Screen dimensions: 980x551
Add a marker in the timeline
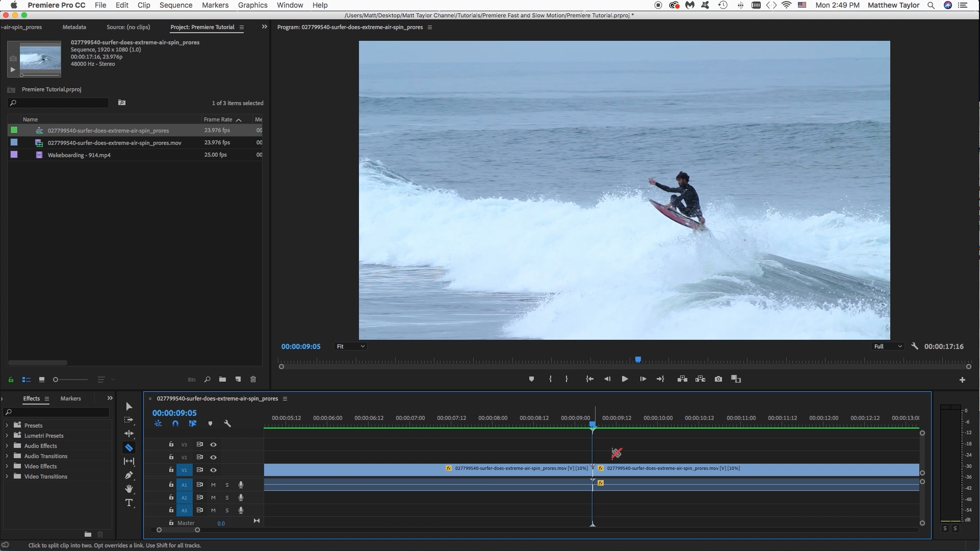point(210,423)
